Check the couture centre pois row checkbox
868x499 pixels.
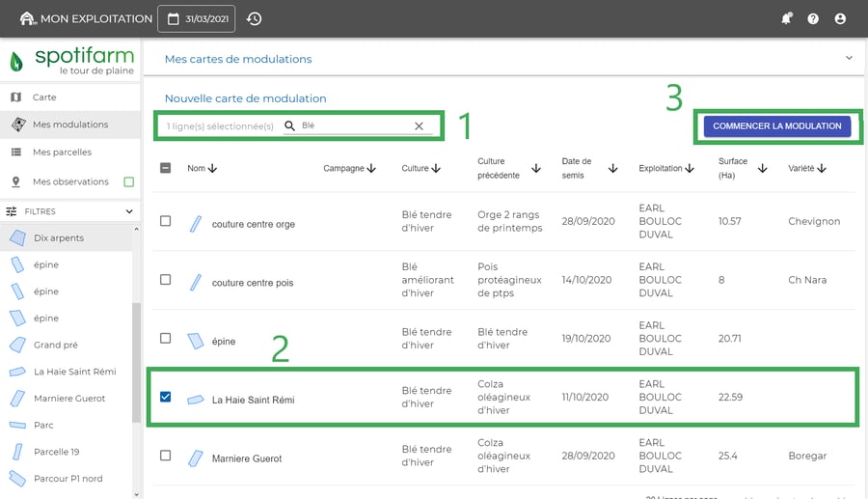point(165,280)
